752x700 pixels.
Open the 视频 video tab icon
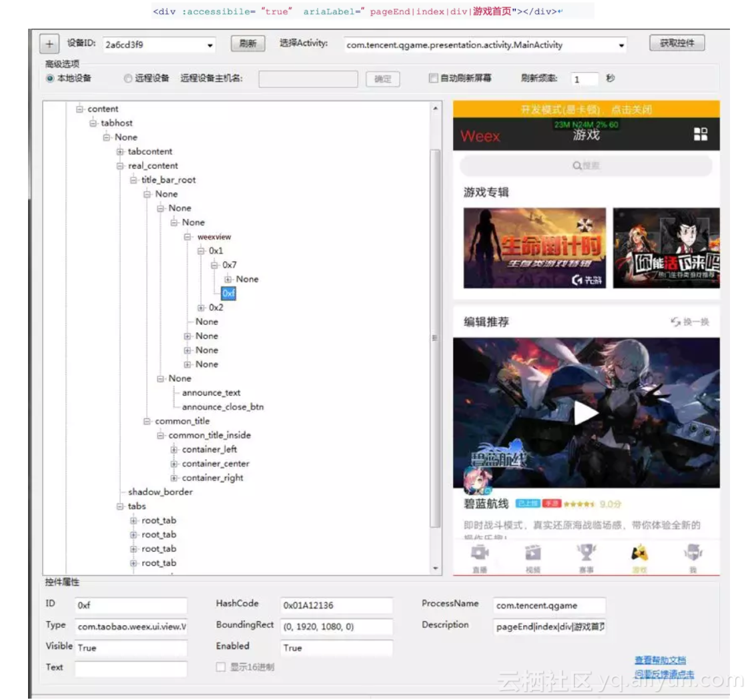pyautogui.click(x=533, y=553)
